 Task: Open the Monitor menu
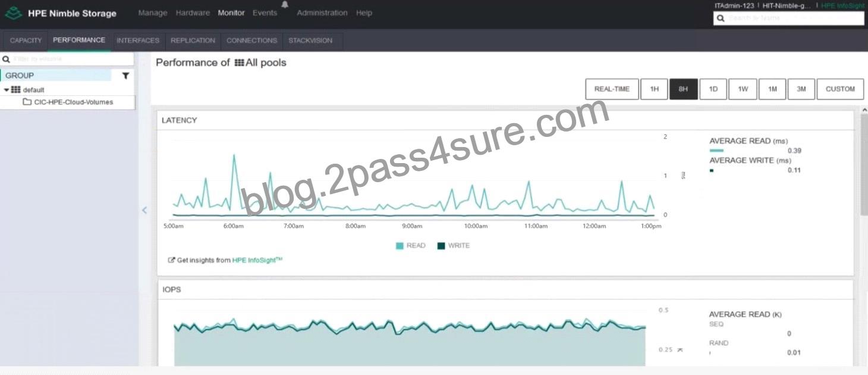[x=231, y=12]
